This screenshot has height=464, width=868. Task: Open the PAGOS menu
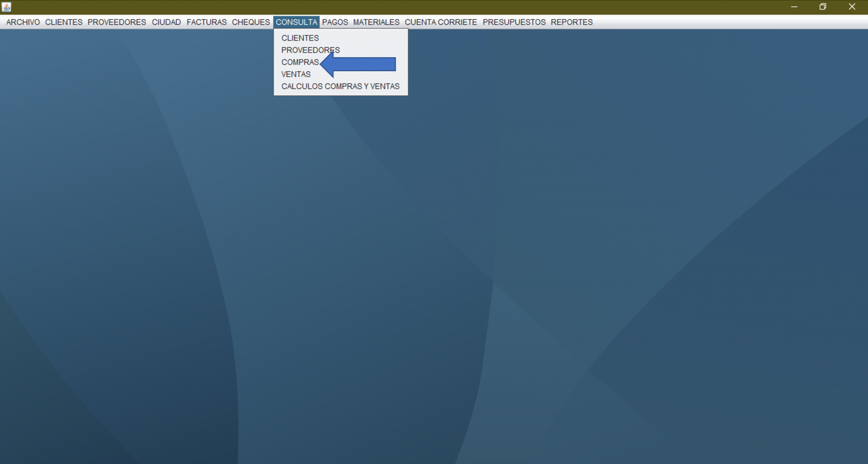[335, 22]
